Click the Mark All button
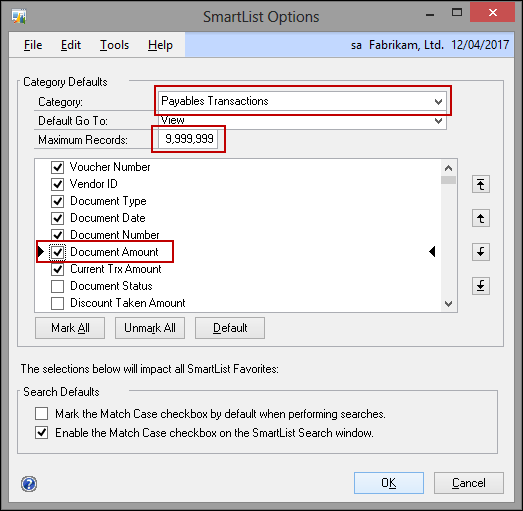This screenshot has height=511, width=523. [70, 328]
